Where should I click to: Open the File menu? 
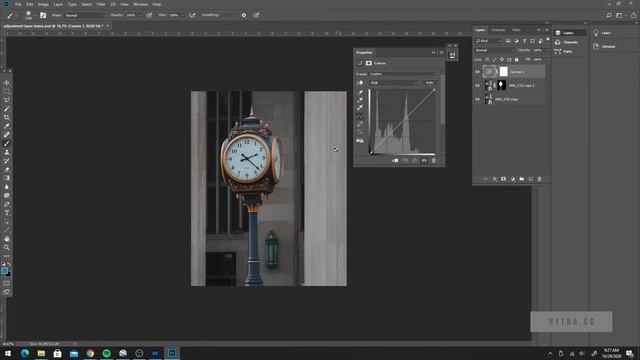[18, 4]
